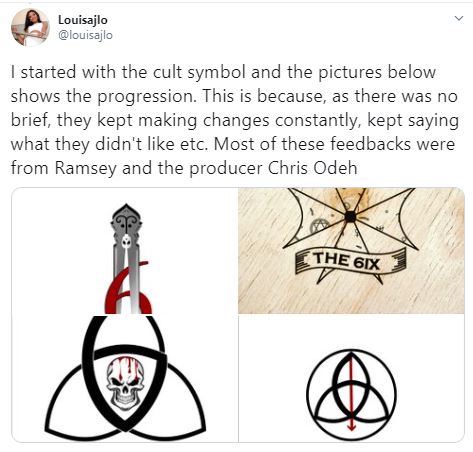The height and width of the screenshot is (452, 473).
Task: Click the bloody skull inside the triquetra
Action: click(x=125, y=383)
